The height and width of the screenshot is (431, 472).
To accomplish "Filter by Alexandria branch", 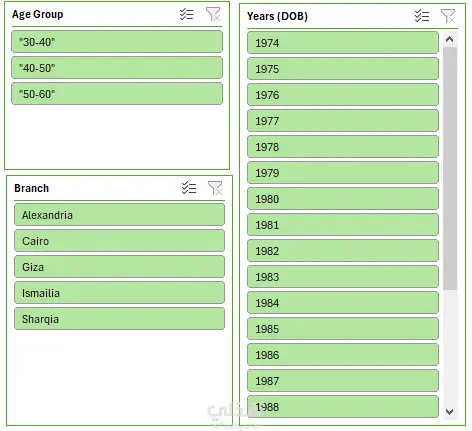I will click(119, 215).
